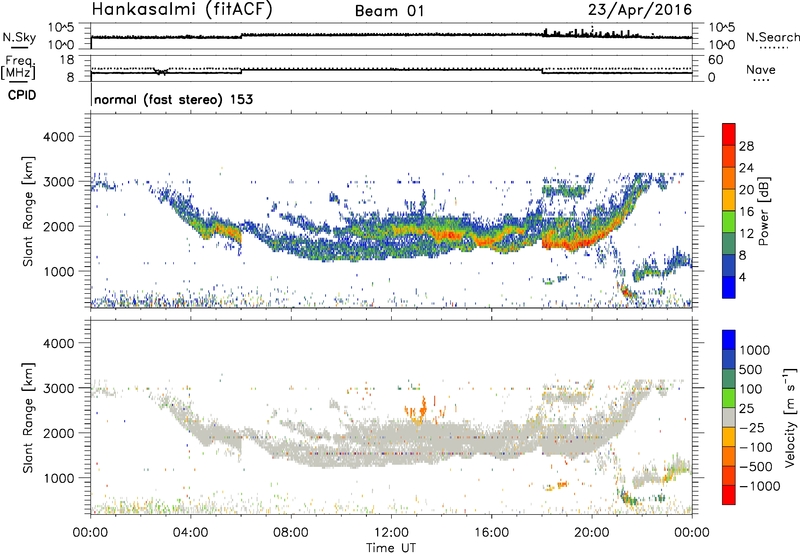Click the N.Search legend label
The width and height of the screenshot is (800, 554).
pyautogui.click(x=772, y=37)
